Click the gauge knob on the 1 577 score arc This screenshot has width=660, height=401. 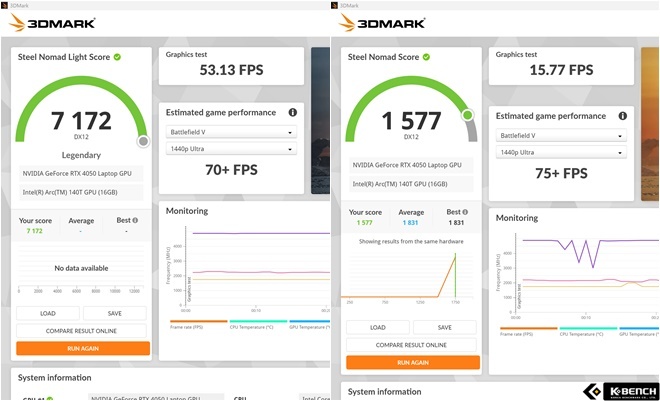(x=467, y=115)
